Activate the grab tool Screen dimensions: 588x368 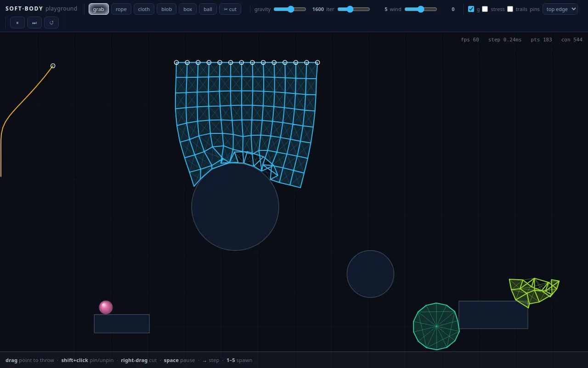tap(99, 9)
